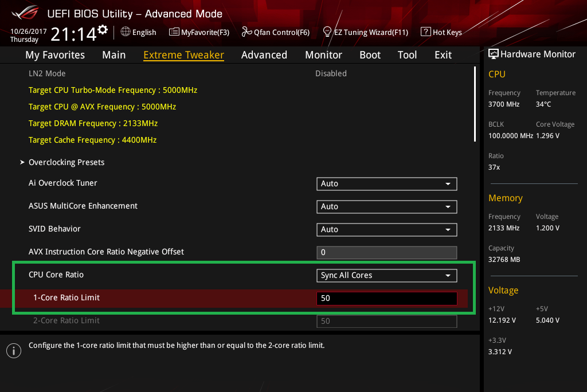Click the MyFavorite list icon
Image resolution: width=587 pixels, height=392 pixels.
[174, 32]
